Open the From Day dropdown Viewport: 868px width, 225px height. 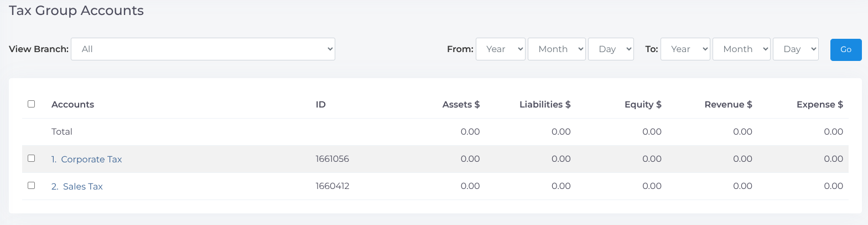[x=610, y=49]
